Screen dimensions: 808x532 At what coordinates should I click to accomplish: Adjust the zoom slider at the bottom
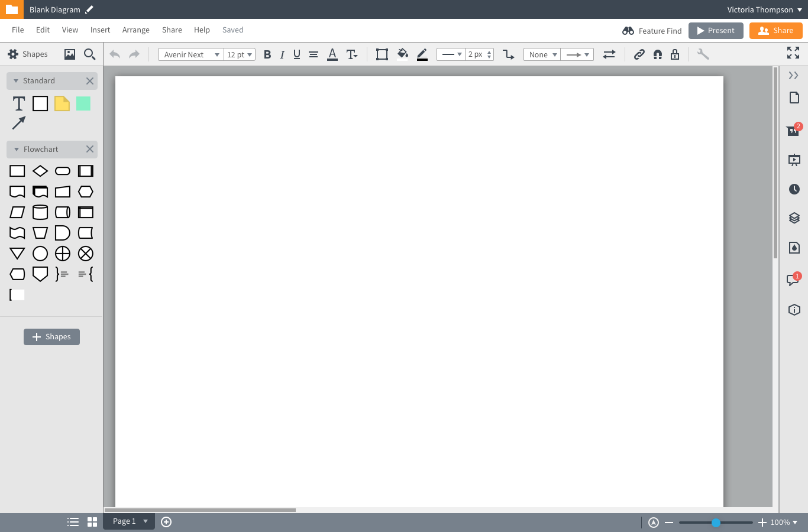tap(716, 522)
